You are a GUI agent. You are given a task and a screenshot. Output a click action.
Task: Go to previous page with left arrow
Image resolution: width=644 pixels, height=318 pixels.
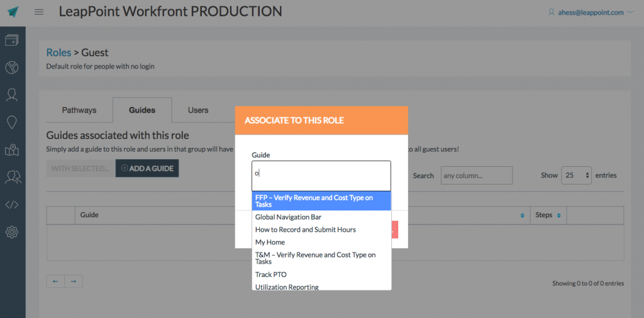click(x=55, y=281)
